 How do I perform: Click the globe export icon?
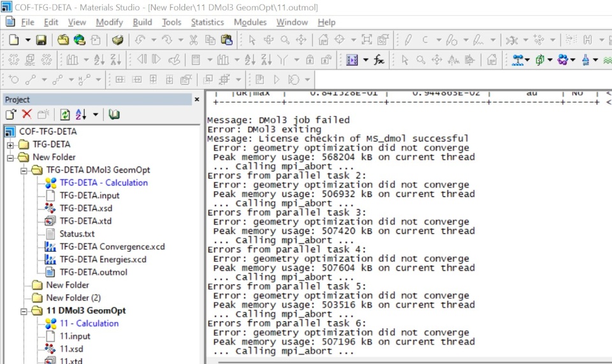tap(79, 40)
